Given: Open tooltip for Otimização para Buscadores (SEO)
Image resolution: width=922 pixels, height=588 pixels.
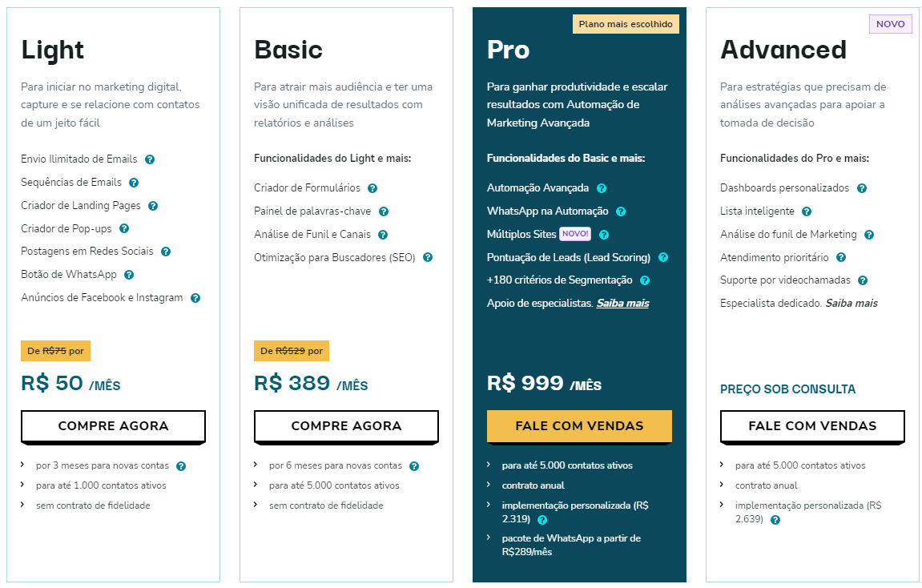Looking at the screenshot, I should click(427, 257).
